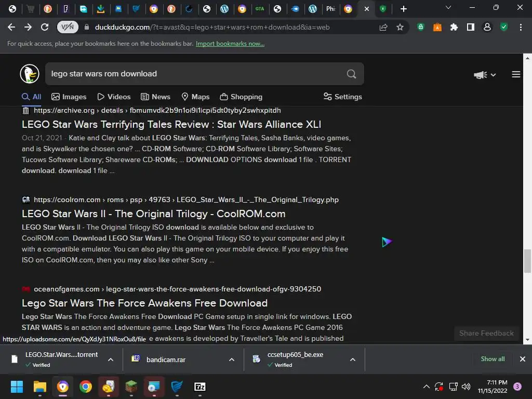Click the address bar URL
The height and width of the screenshot is (399, 532).
pos(212,27)
